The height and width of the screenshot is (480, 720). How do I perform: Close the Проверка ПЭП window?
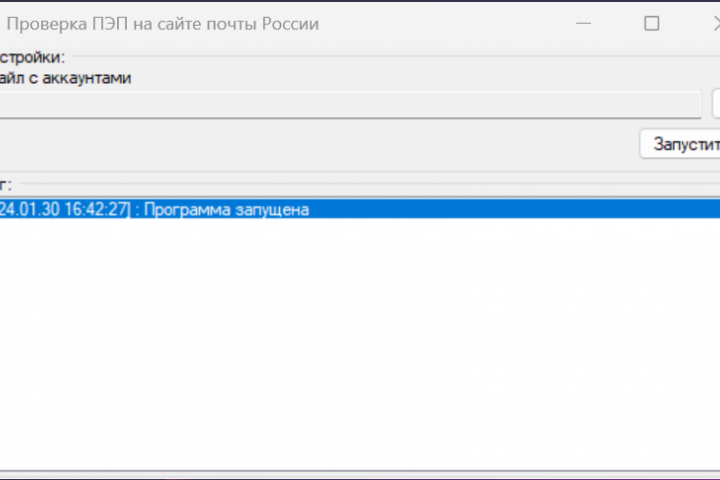tap(716, 23)
